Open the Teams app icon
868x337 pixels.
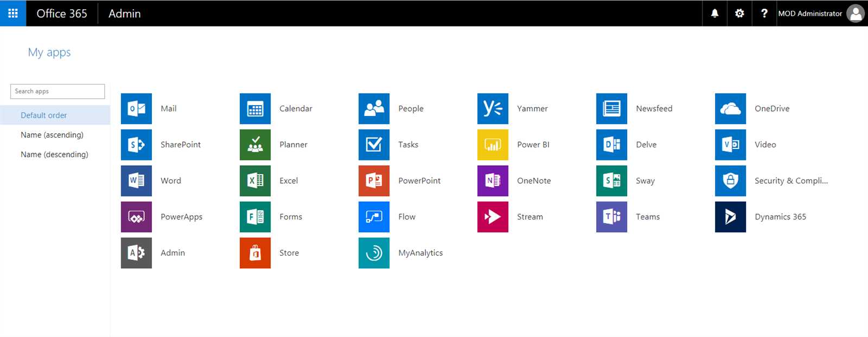pos(611,217)
